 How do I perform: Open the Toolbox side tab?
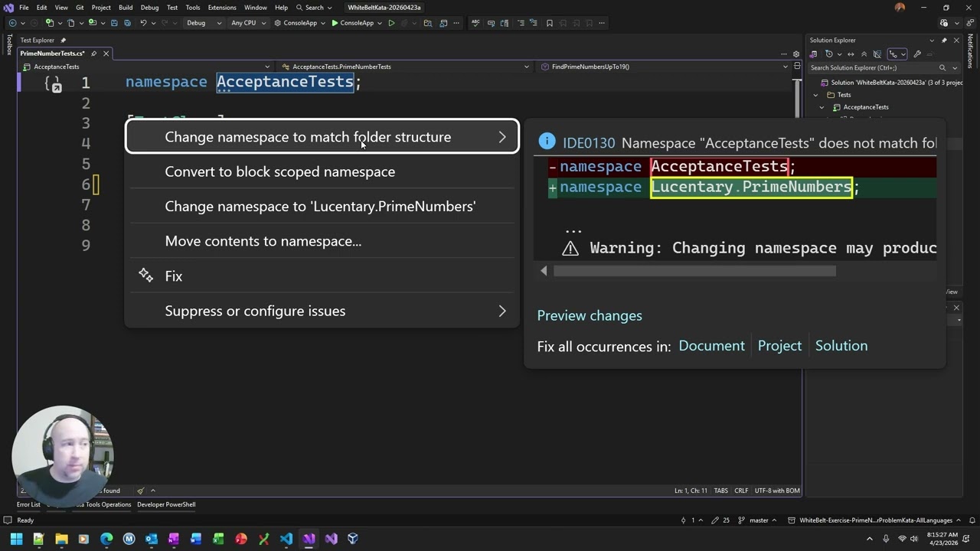(9, 45)
